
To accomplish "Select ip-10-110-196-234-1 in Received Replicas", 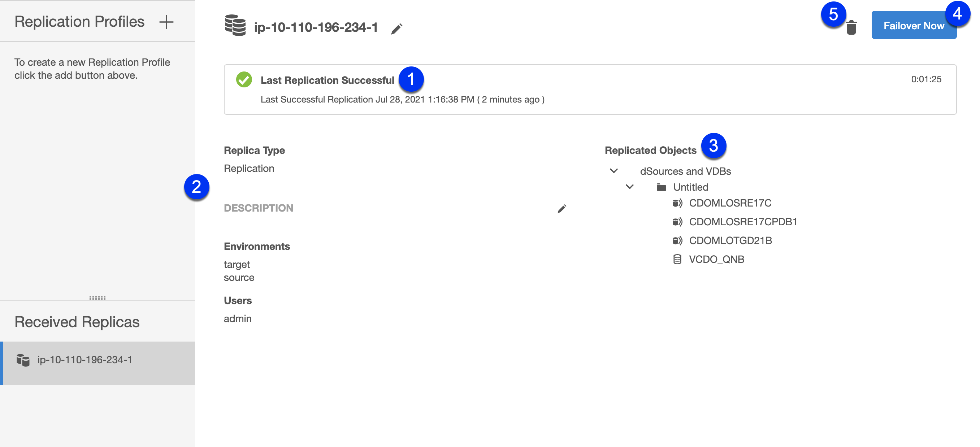I will 84,360.
